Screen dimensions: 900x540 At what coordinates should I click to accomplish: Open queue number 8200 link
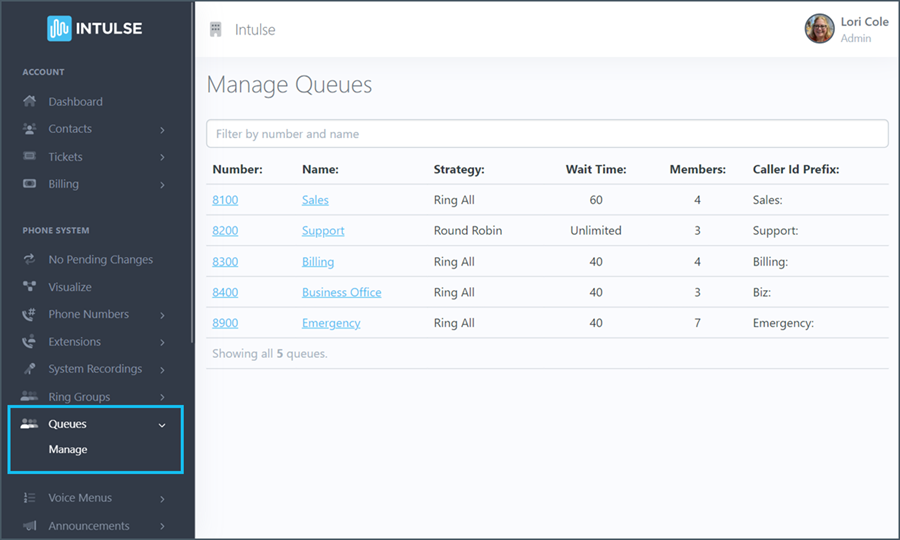coord(225,231)
